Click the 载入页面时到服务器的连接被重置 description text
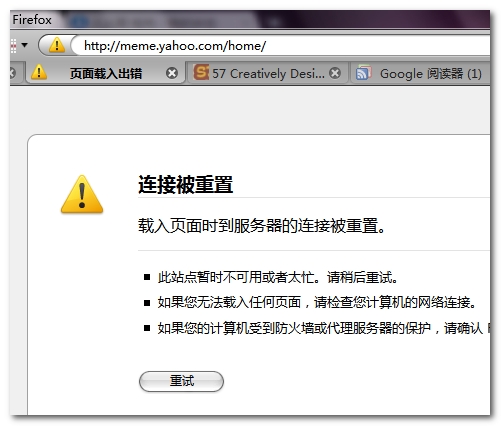 click(x=262, y=226)
